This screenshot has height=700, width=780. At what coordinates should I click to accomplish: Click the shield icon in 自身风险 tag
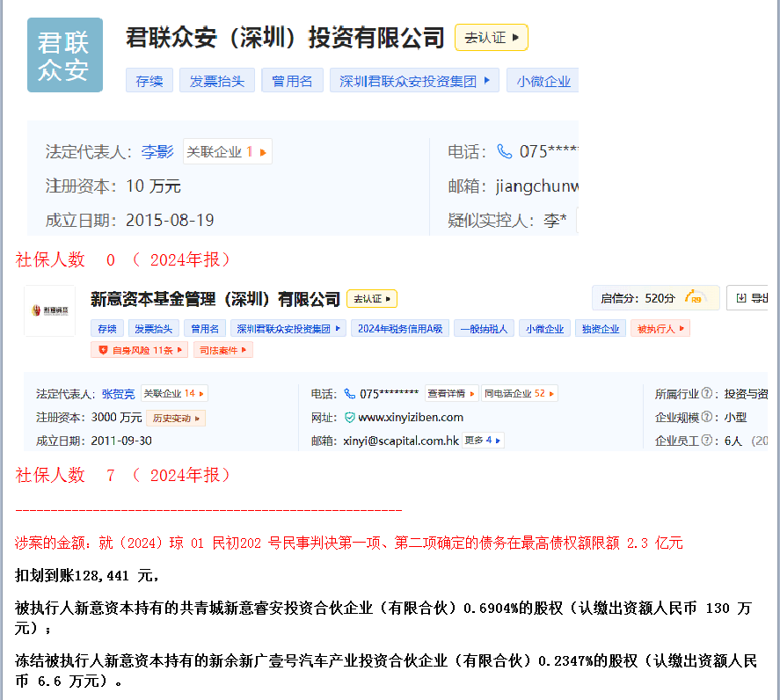pyautogui.click(x=103, y=350)
